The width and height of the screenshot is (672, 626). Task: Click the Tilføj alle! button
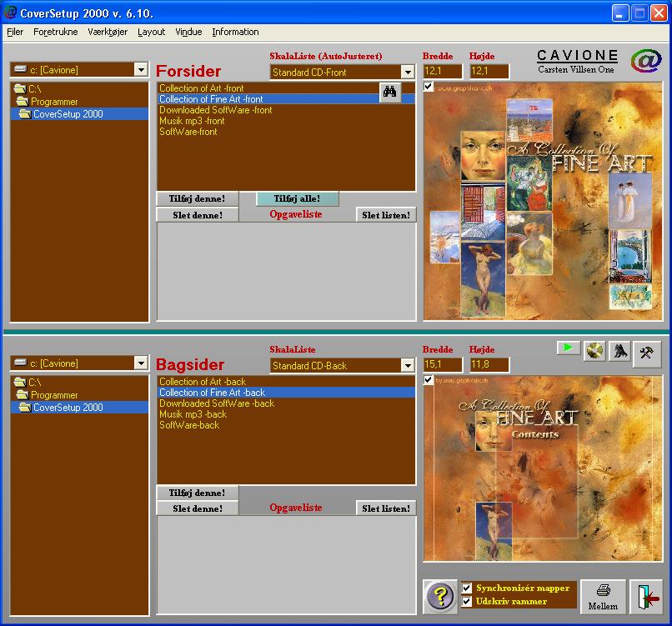(x=298, y=199)
